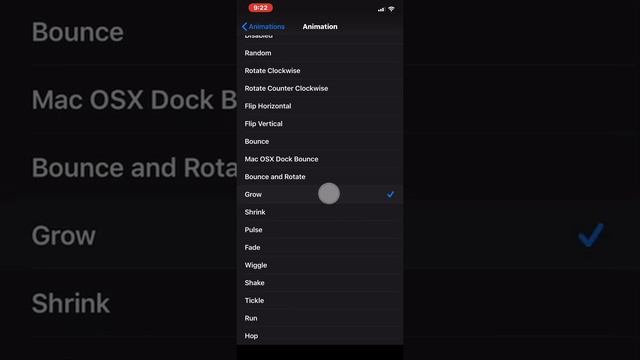Tap the back chevron beside Animations
The width and height of the screenshot is (640, 360).
click(244, 27)
